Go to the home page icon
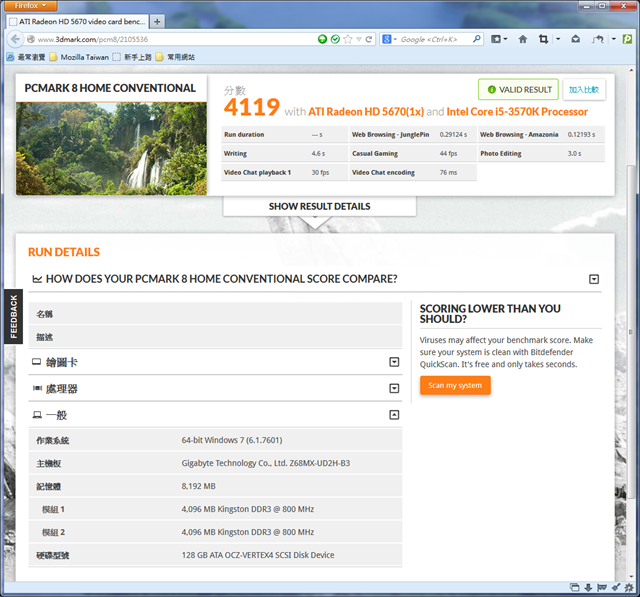The width and height of the screenshot is (640, 597). (522, 39)
